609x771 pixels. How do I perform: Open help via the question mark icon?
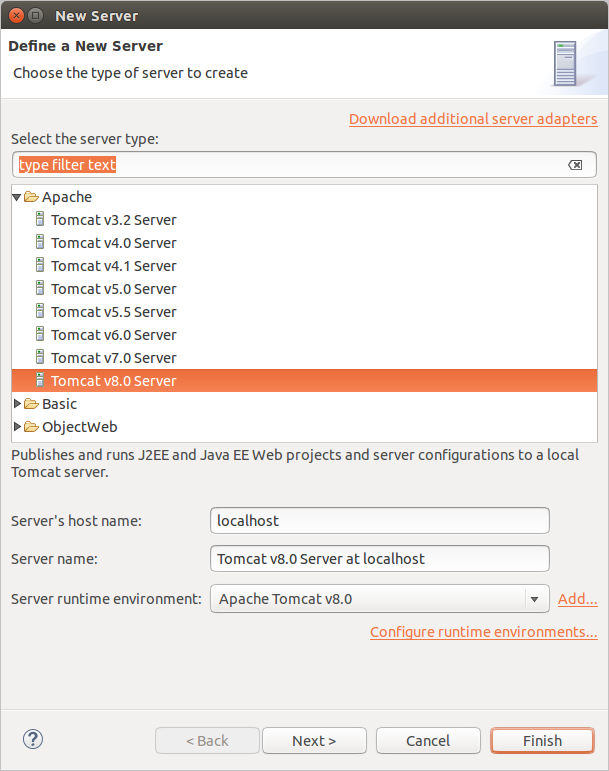(33, 739)
